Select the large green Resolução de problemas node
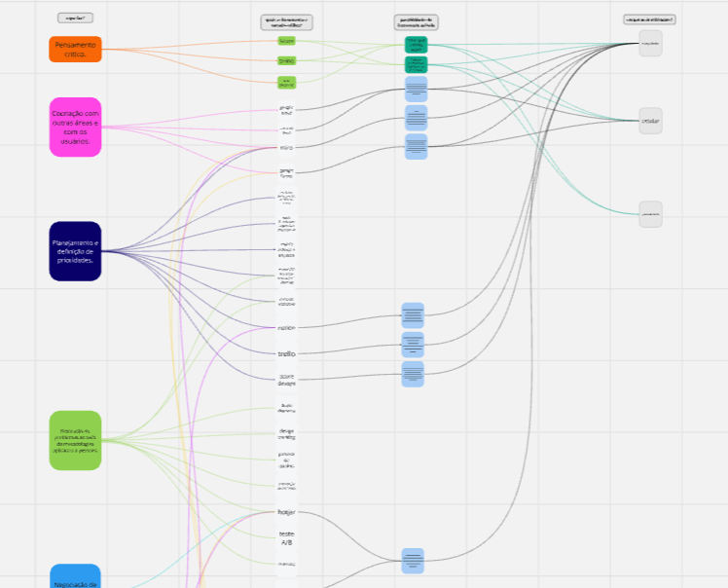 (75, 440)
